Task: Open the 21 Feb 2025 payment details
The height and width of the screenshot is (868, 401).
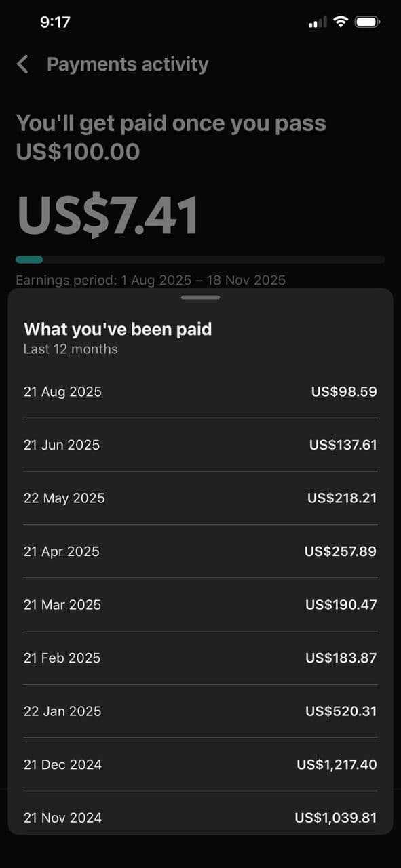Action: (200, 658)
